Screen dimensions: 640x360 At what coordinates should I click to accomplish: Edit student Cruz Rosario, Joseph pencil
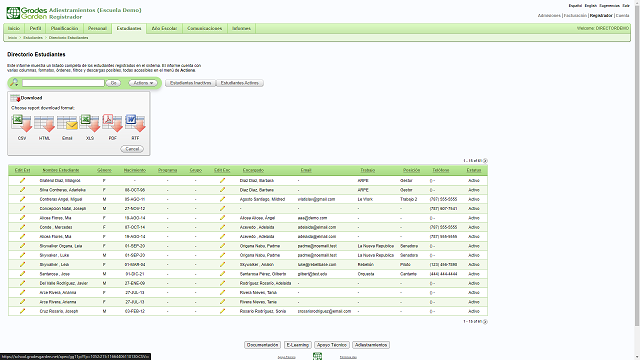pos(22,311)
